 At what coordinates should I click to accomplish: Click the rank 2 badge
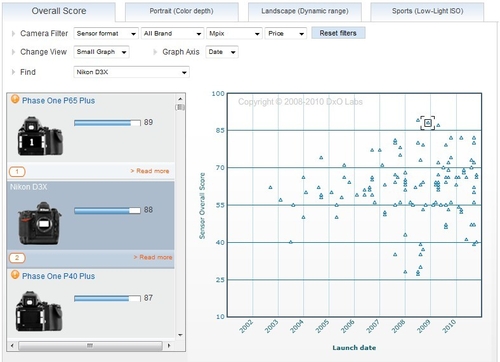click(17, 258)
